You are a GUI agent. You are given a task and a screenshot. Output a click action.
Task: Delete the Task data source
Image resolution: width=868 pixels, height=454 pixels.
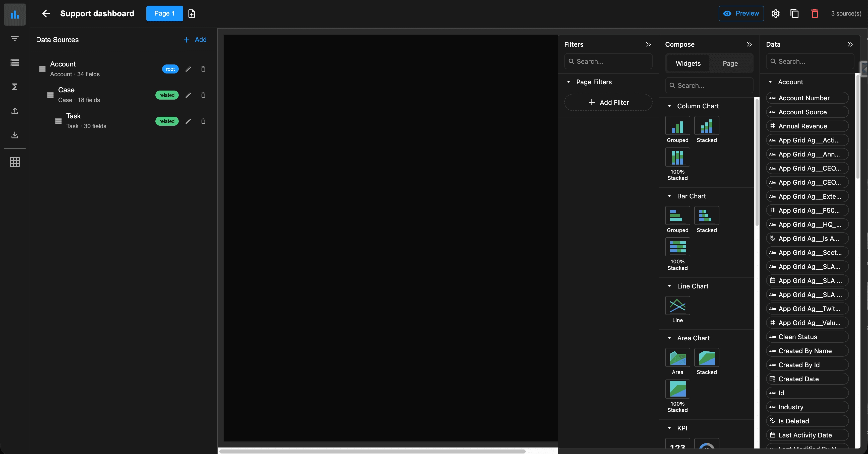(x=203, y=121)
